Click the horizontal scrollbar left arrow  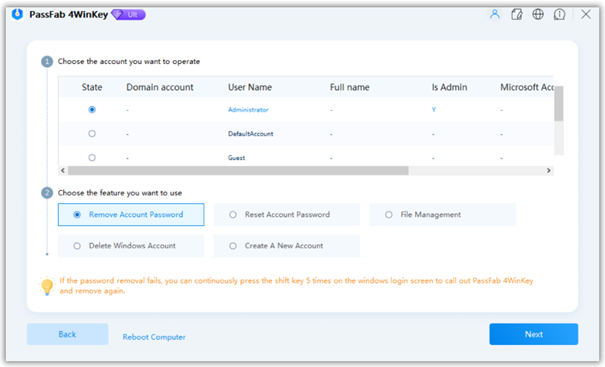[x=63, y=171]
